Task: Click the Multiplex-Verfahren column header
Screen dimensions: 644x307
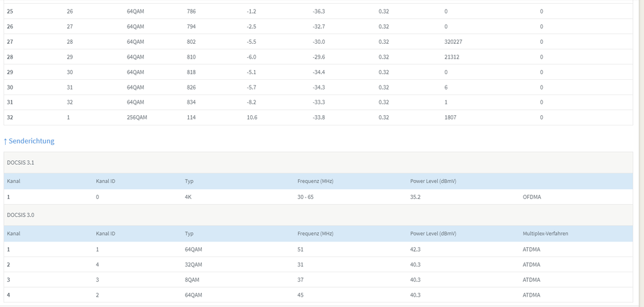Action: pyautogui.click(x=545, y=234)
